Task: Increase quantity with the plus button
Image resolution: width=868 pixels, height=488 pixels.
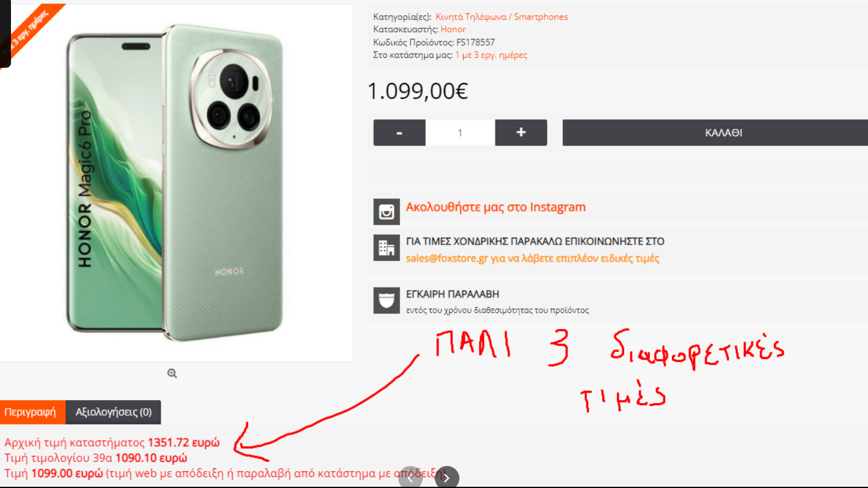Action: [521, 133]
